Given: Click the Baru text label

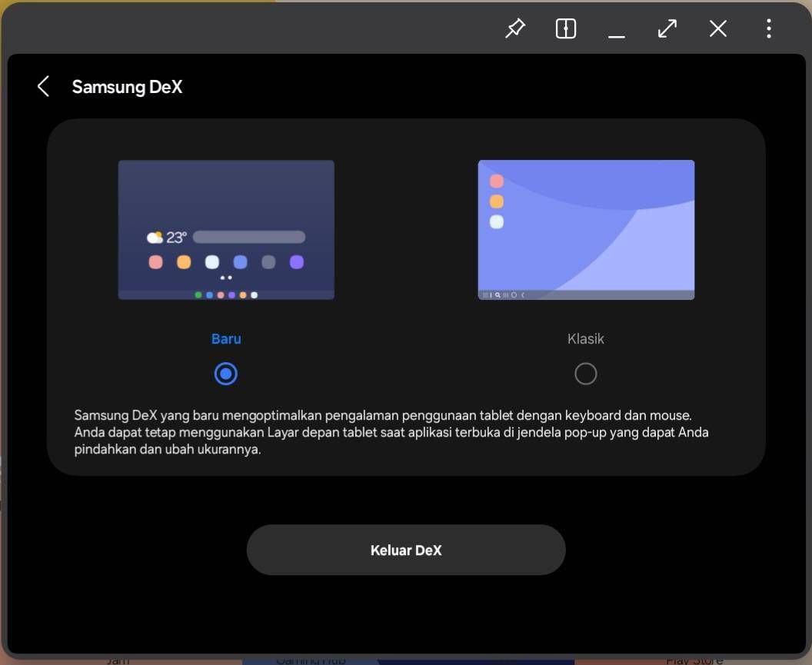Looking at the screenshot, I should pos(225,338).
